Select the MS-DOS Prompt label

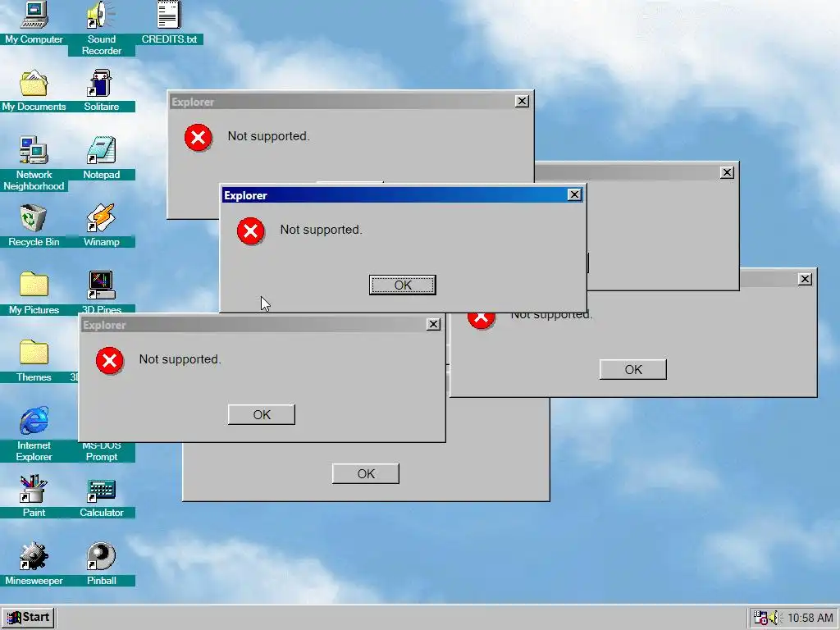pyautogui.click(x=101, y=451)
